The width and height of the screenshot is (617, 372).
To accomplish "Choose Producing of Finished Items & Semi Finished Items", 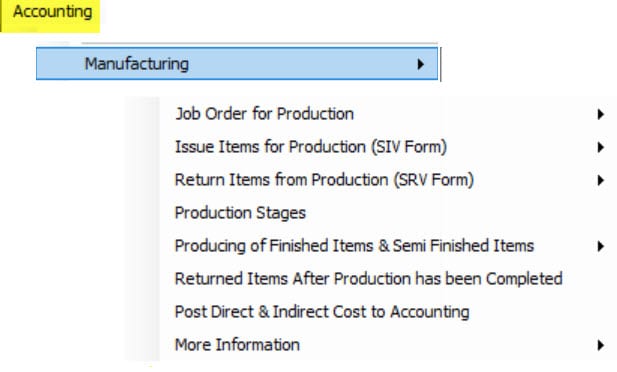I will tap(354, 246).
